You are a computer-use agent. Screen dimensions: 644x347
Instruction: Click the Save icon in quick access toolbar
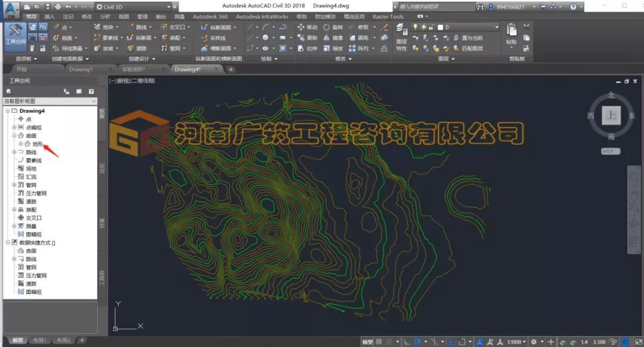48,7
